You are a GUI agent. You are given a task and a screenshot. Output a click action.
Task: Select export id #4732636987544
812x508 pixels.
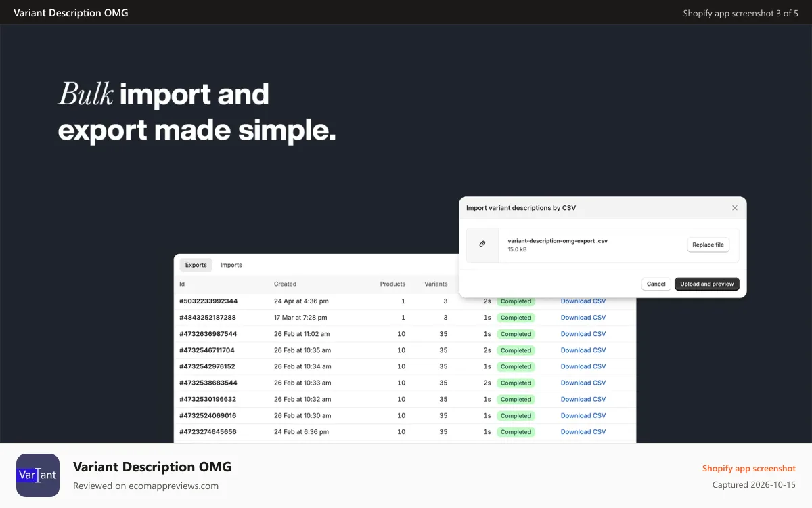[x=208, y=334]
